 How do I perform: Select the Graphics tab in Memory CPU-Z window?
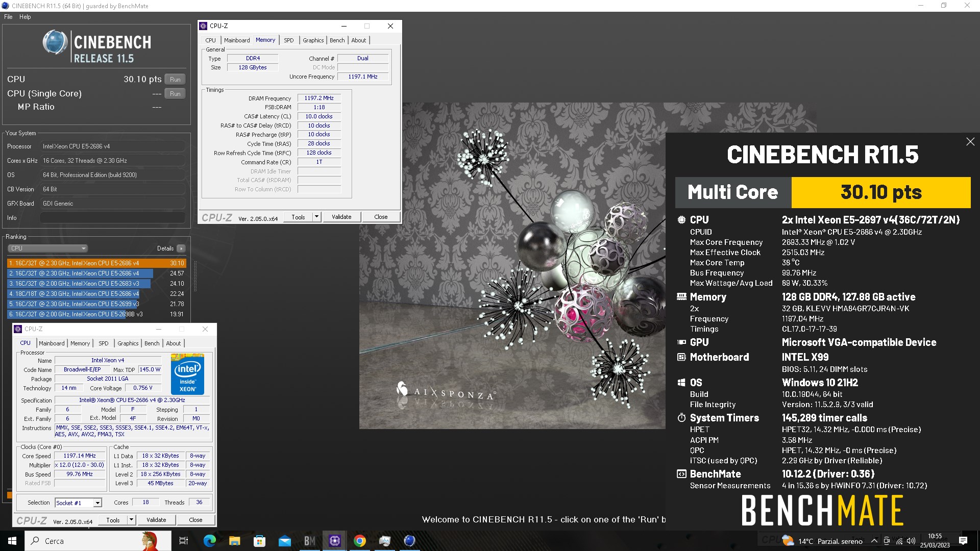point(313,40)
